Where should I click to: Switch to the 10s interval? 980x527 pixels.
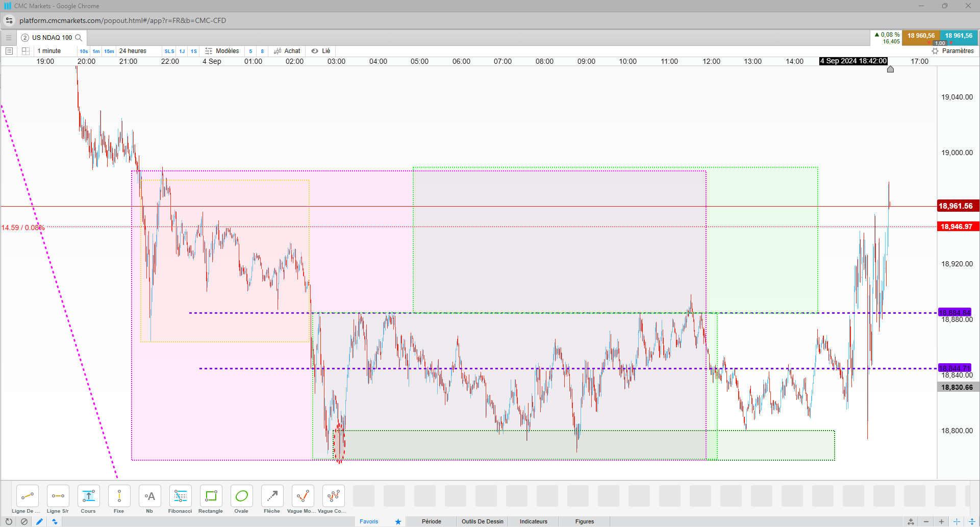click(x=84, y=51)
